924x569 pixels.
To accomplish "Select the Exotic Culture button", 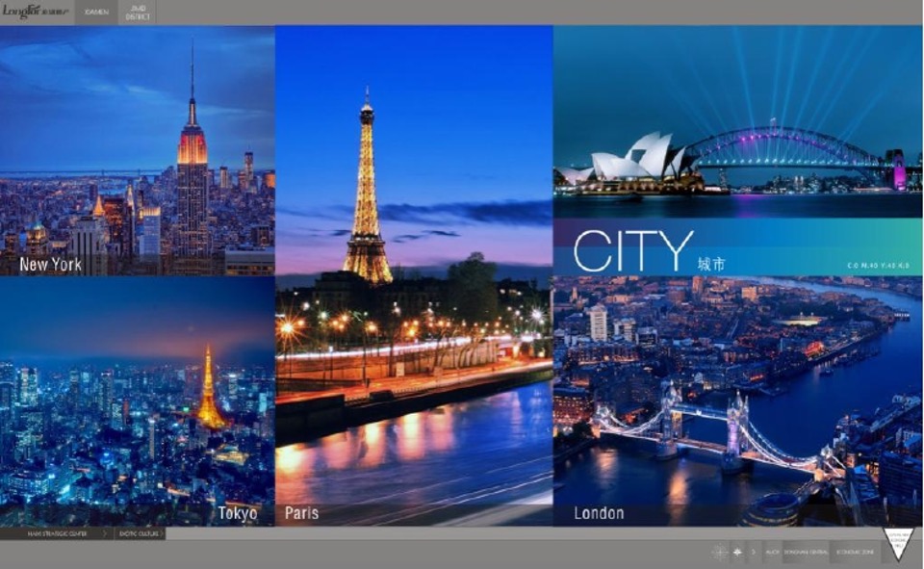I will point(138,533).
